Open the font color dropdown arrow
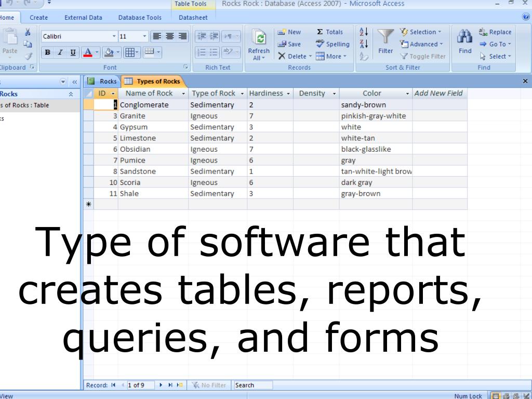 point(97,52)
